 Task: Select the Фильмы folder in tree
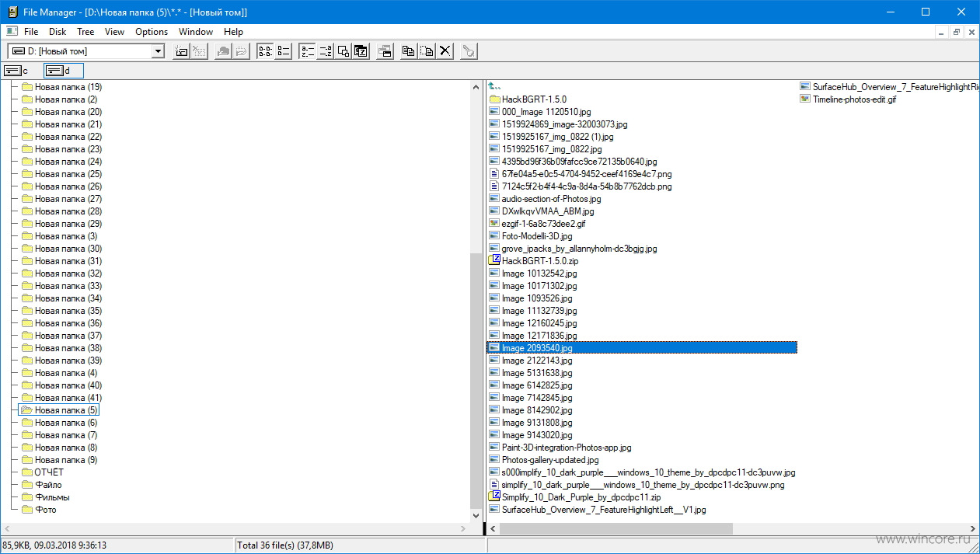(x=52, y=497)
